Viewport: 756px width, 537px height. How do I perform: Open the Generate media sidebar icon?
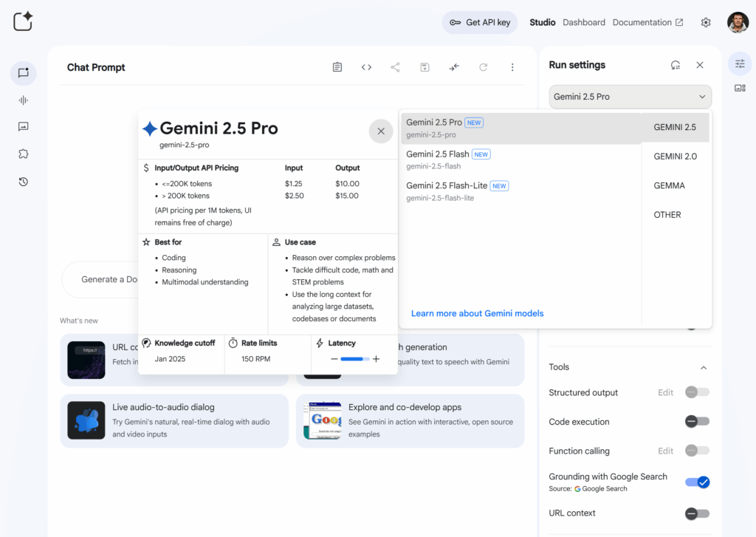[23, 127]
